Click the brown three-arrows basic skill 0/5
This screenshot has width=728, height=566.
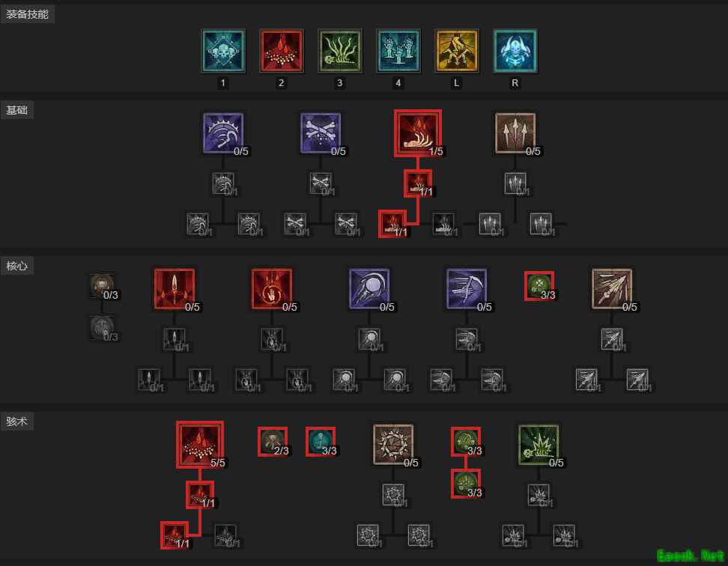(515, 133)
